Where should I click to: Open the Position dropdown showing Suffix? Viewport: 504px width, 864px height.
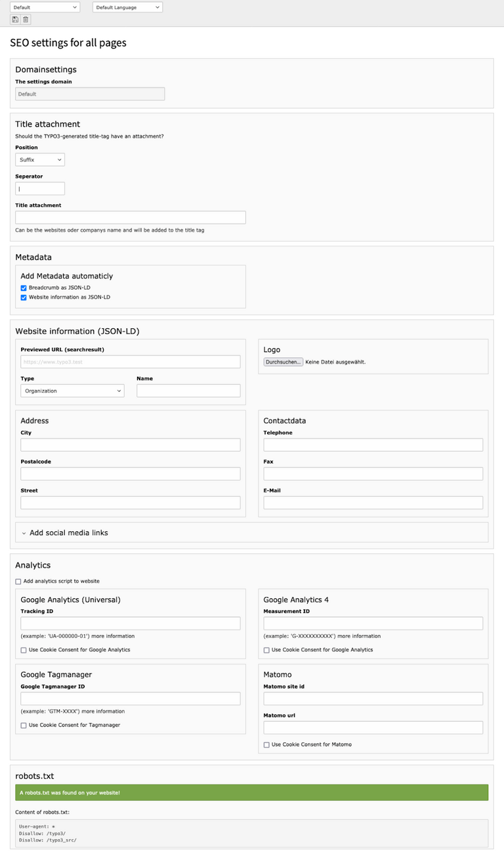pyautogui.click(x=39, y=159)
